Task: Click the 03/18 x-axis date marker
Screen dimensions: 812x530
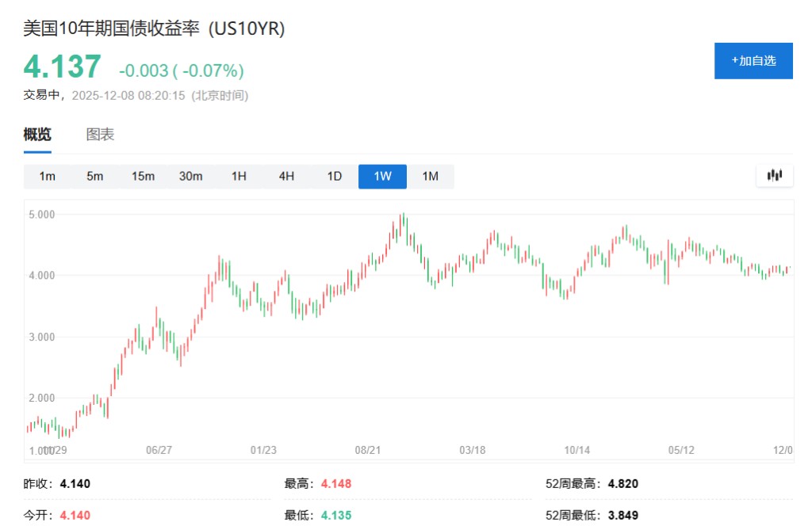Action: point(473,450)
